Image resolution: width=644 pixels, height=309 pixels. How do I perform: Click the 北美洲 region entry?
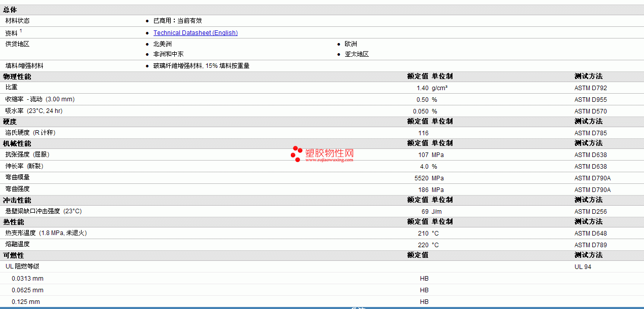pos(162,44)
